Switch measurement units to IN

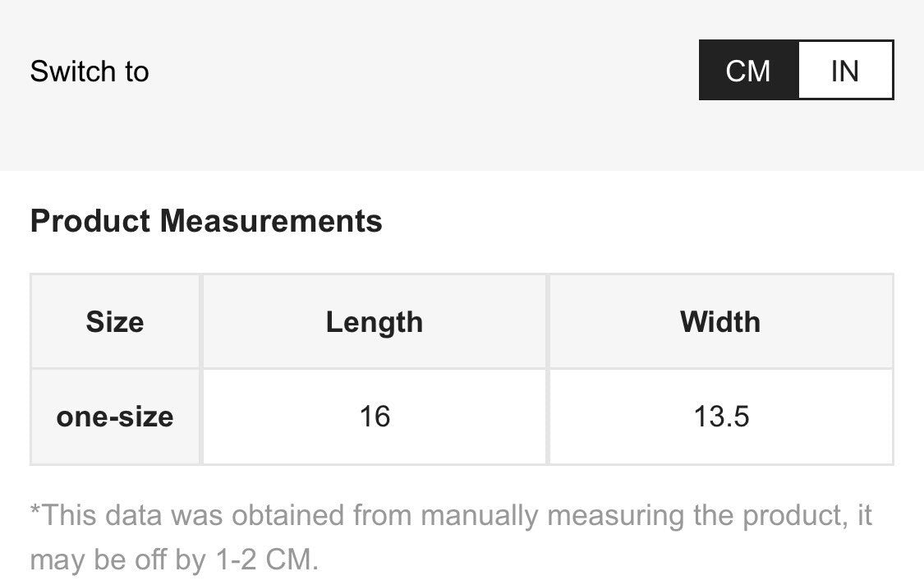pyautogui.click(x=845, y=70)
